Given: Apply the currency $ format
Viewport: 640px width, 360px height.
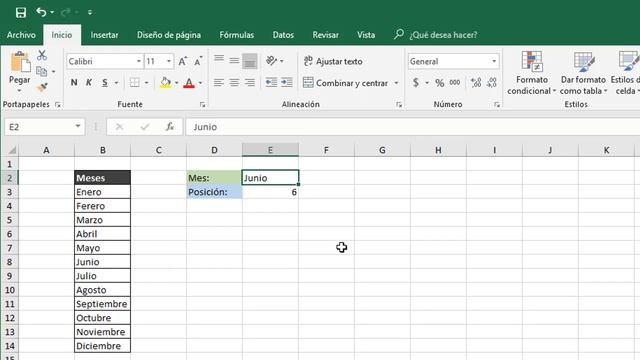Looking at the screenshot, I should [x=416, y=83].
